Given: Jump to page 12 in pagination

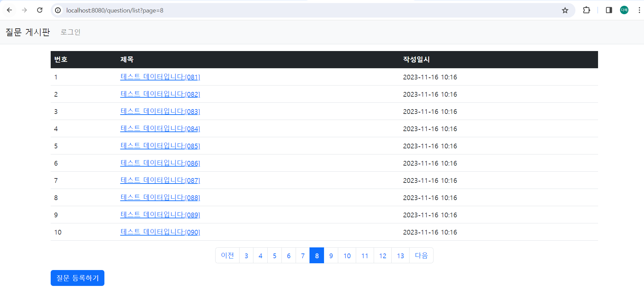Looking at the screenshot, I should (x=383, y=255).
